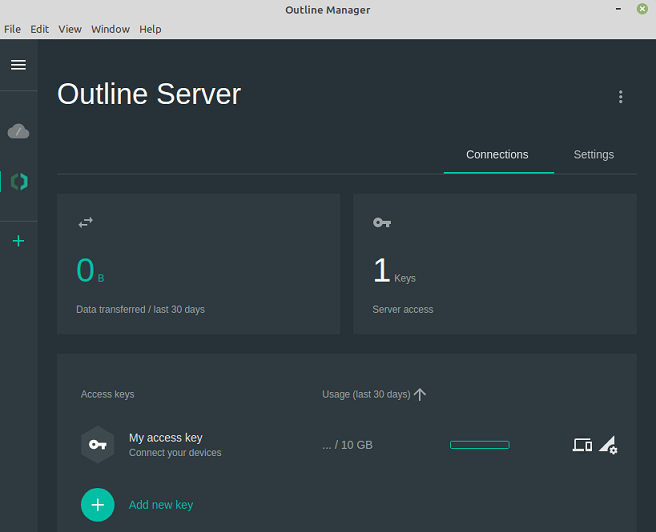
Task: Click the Usage (last 30 days) column header
Action: click(x=366, y=394)
